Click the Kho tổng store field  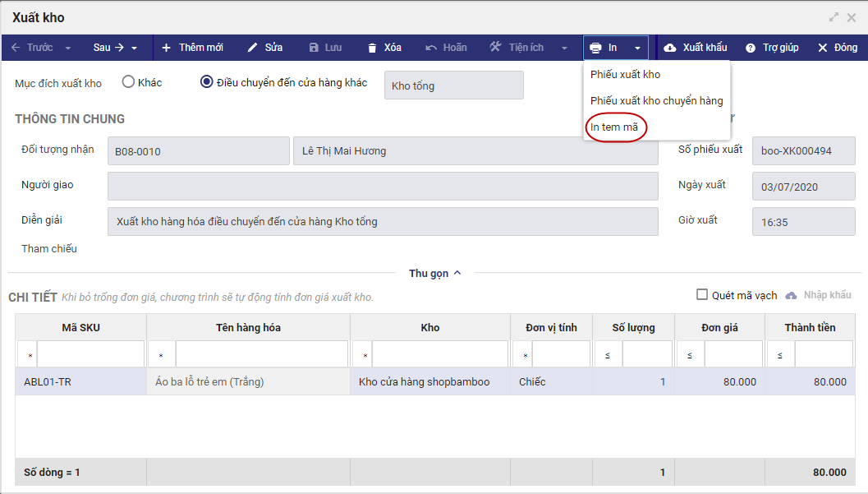[x=454, y=85]
